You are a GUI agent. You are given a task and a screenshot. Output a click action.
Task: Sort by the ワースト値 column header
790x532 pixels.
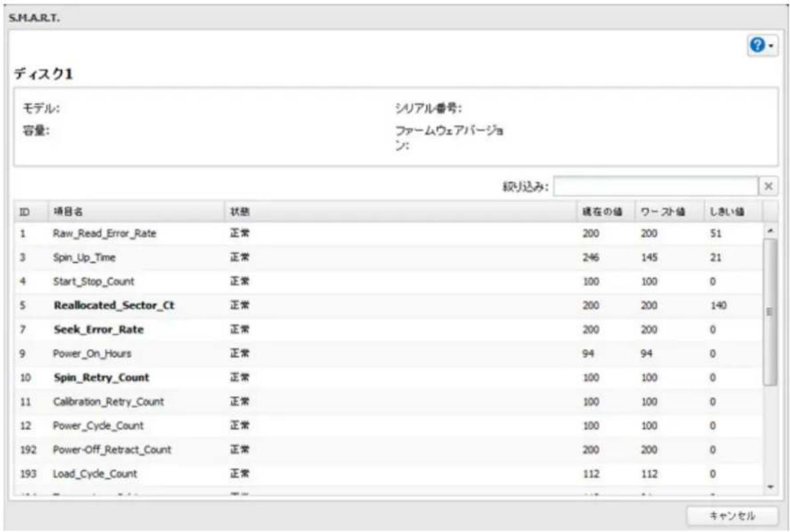point(669,211)
